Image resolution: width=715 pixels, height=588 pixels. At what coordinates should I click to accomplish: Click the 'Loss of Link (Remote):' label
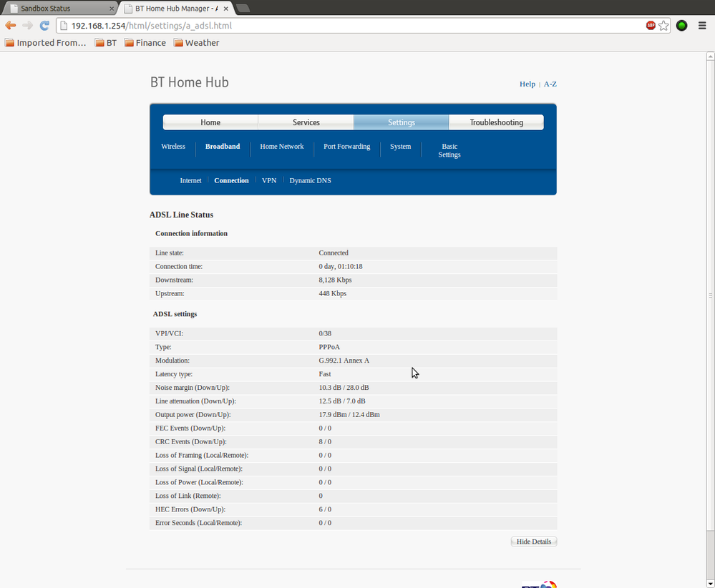click(x=188, y=496)
